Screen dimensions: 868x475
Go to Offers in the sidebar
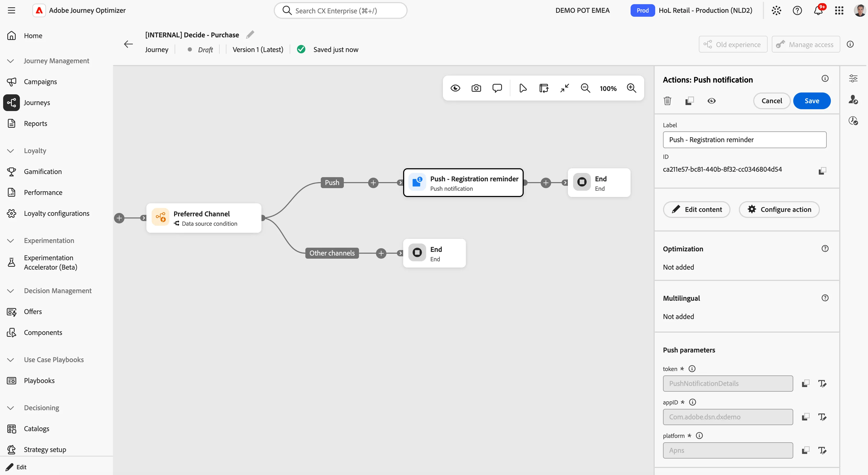point(33,312)
